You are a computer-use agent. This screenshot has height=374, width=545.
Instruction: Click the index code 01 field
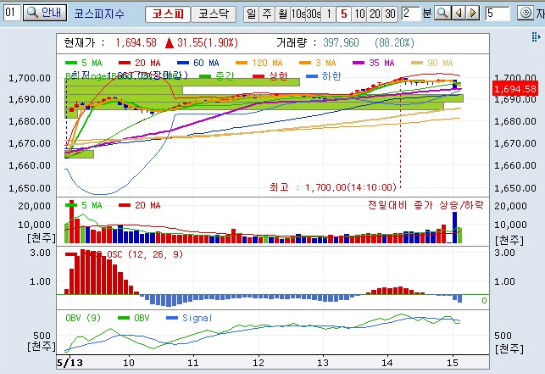click(12, 13)
